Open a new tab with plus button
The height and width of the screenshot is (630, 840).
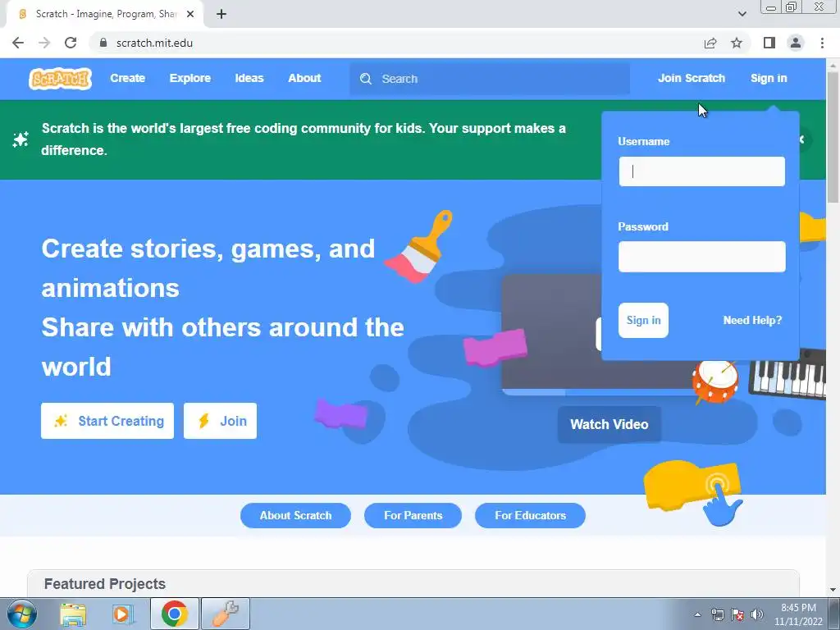[x=221, y=14]
